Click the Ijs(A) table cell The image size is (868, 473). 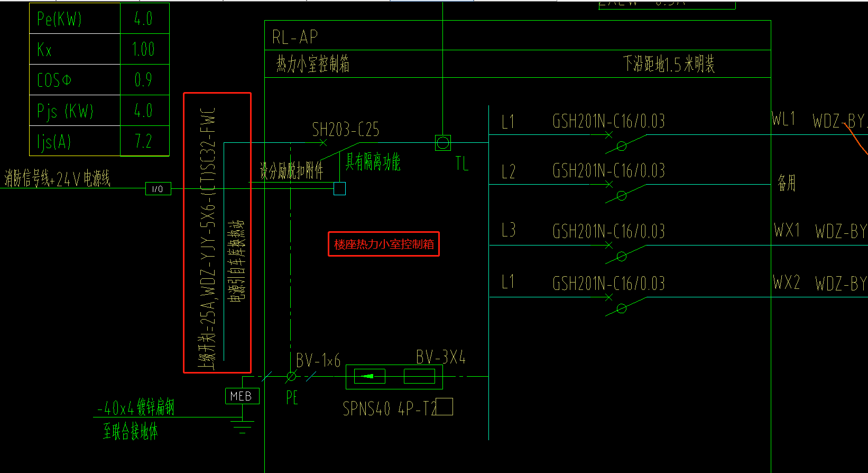click(x=75, y=141)
